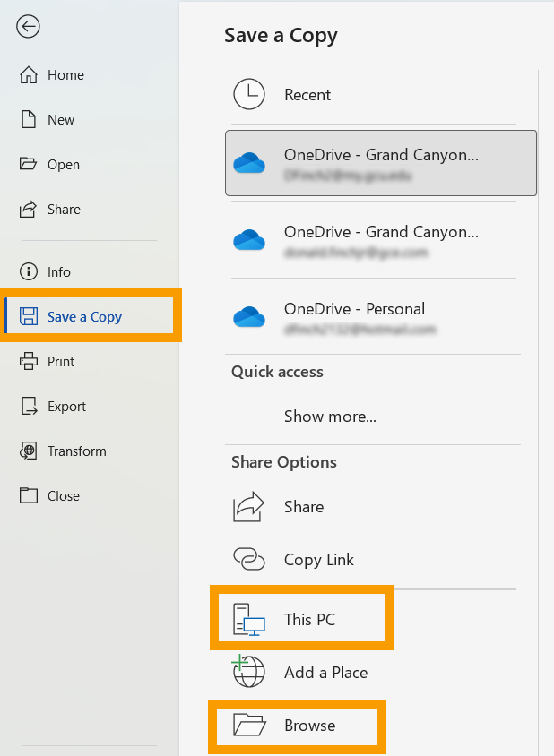
Task: Click the Print printer icon
Action: pyautogui.click(x=29, y=362)
